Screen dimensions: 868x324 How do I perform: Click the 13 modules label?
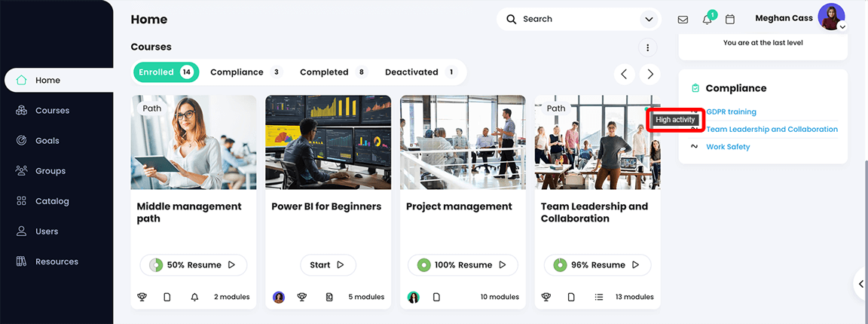point(634,298)
